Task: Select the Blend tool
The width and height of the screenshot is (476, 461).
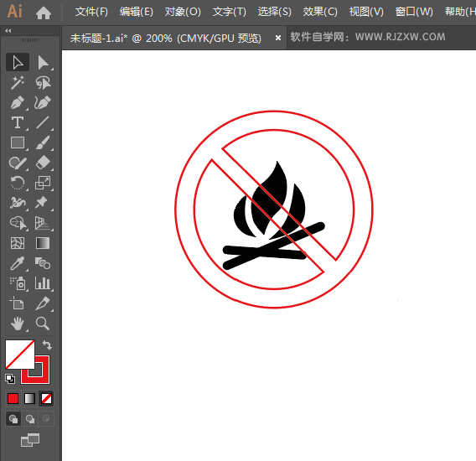Action: tap(43, 263)
